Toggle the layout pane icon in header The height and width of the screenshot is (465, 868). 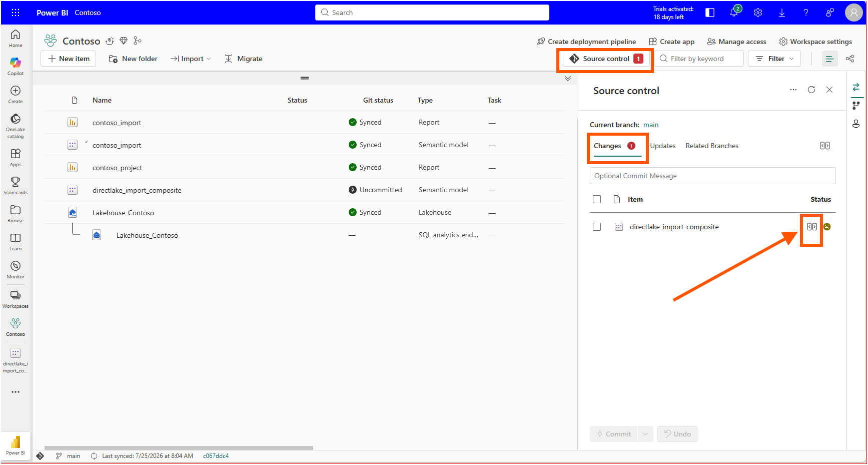710,13
